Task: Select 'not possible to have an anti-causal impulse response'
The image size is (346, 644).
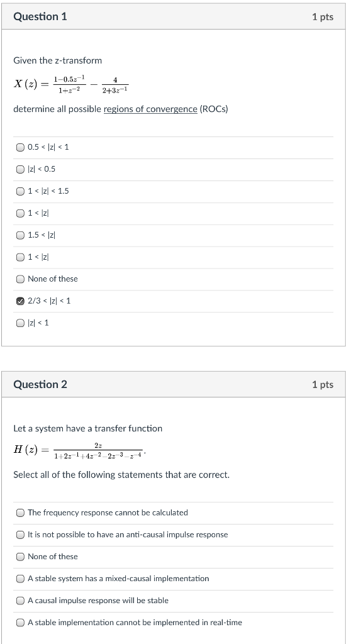Action: [x=20, y=535]
